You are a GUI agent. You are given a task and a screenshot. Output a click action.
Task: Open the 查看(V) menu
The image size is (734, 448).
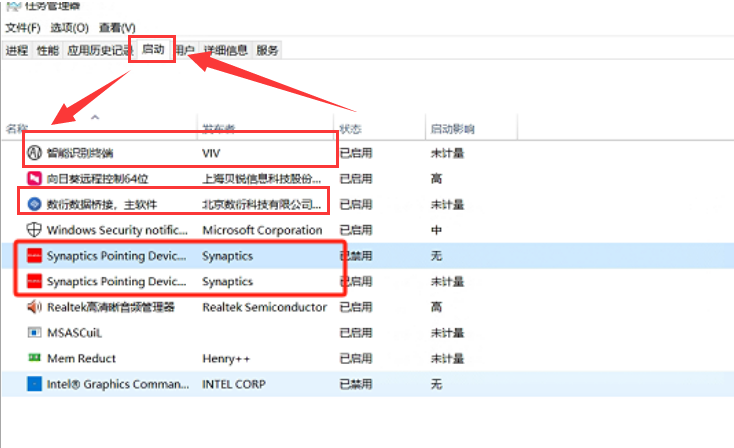tap(117, 28)
